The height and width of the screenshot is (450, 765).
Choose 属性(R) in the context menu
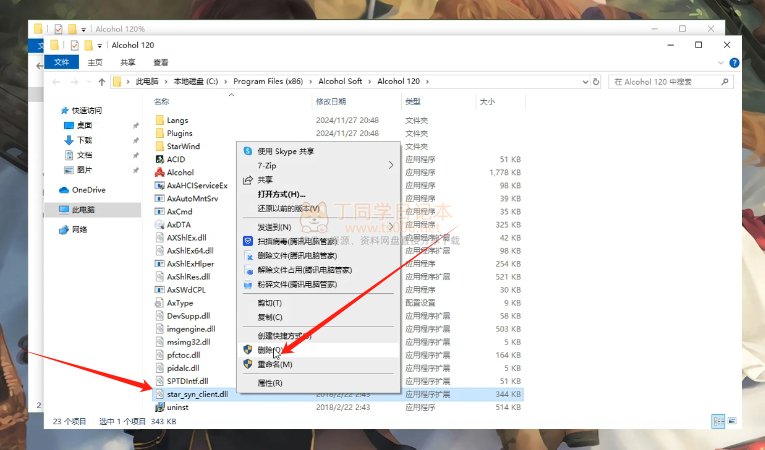[x=319, y=383]
